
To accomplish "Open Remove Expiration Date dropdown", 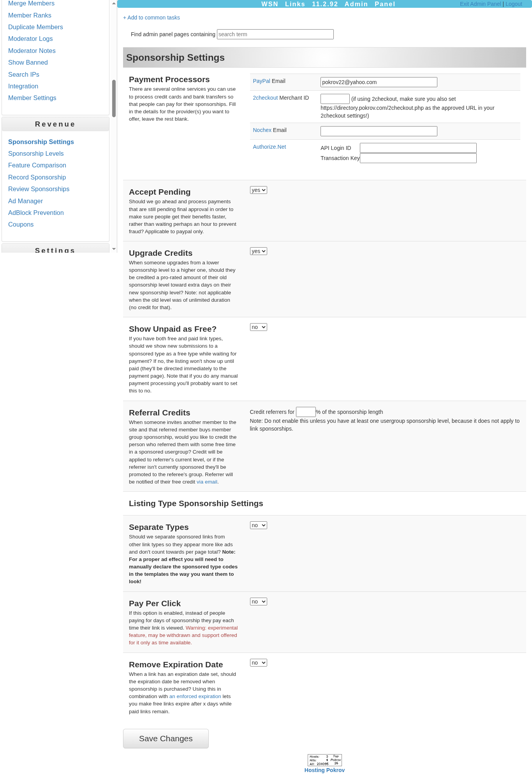I will point(258,663).
